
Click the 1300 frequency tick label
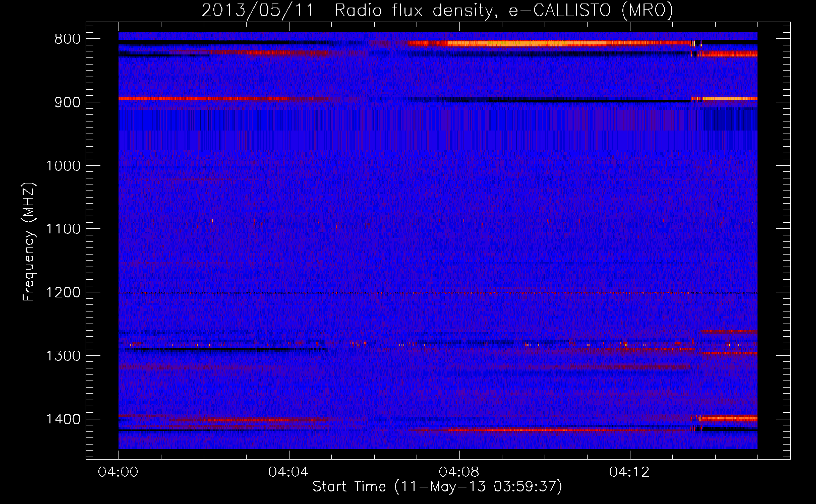click(x=63, y=356)
